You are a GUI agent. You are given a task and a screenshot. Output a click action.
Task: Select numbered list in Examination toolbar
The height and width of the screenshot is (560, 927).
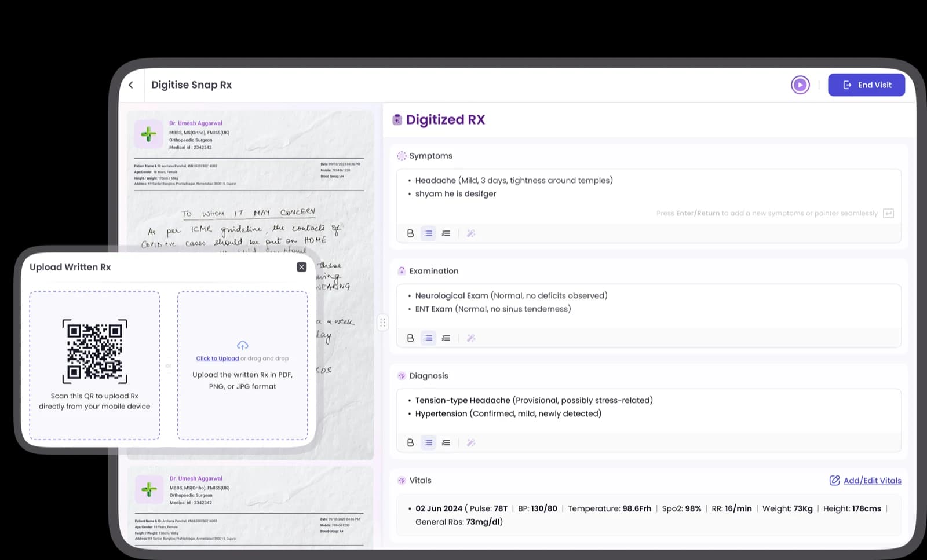tap(446, 338)
